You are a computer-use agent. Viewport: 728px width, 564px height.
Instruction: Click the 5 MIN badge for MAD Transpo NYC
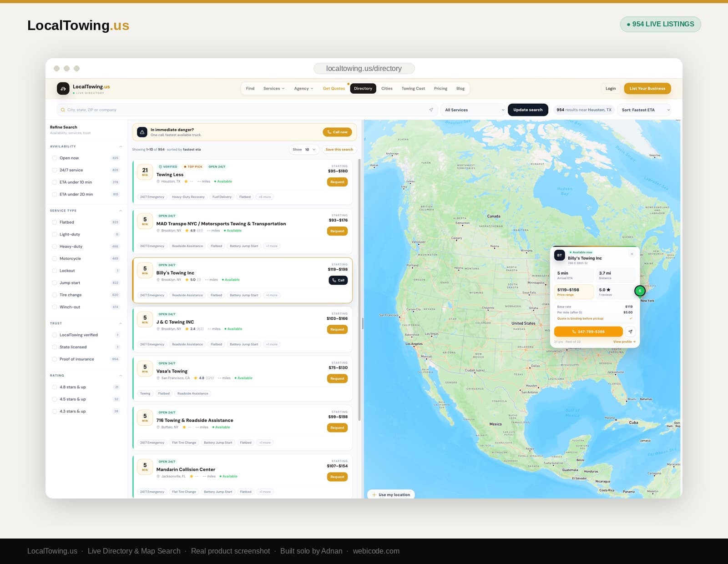[145, 221]
